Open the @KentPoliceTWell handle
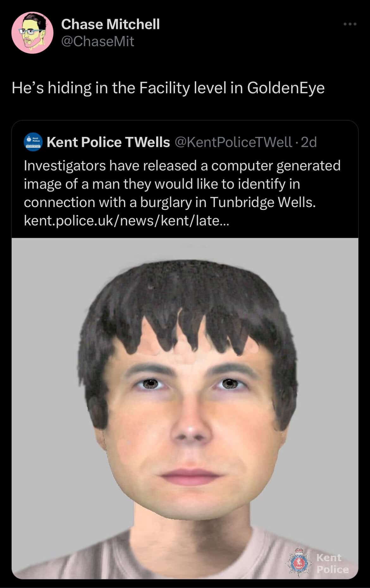 click(233, 142)
